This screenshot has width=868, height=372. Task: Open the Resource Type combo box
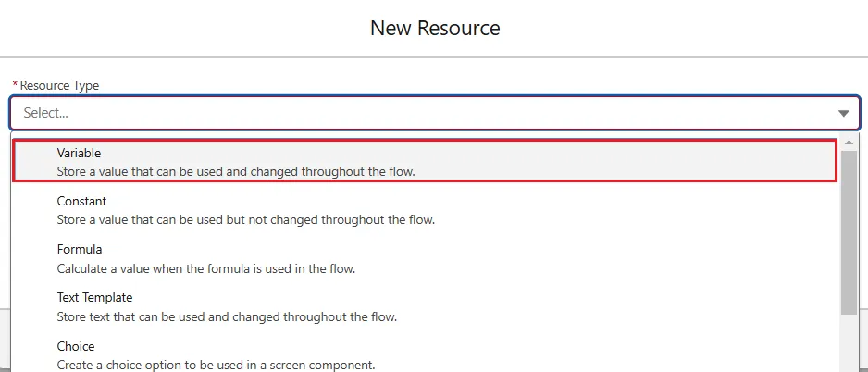[x=426, y=113]
